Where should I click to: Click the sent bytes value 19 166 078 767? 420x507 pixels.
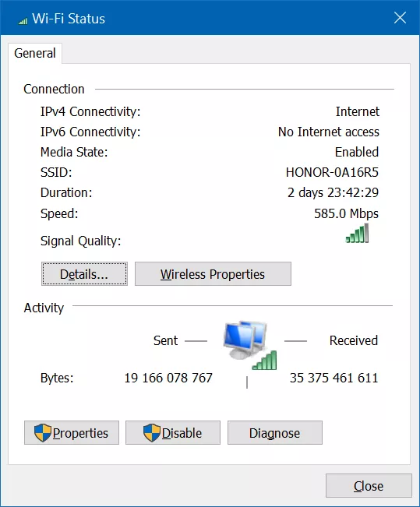(168, 378)
